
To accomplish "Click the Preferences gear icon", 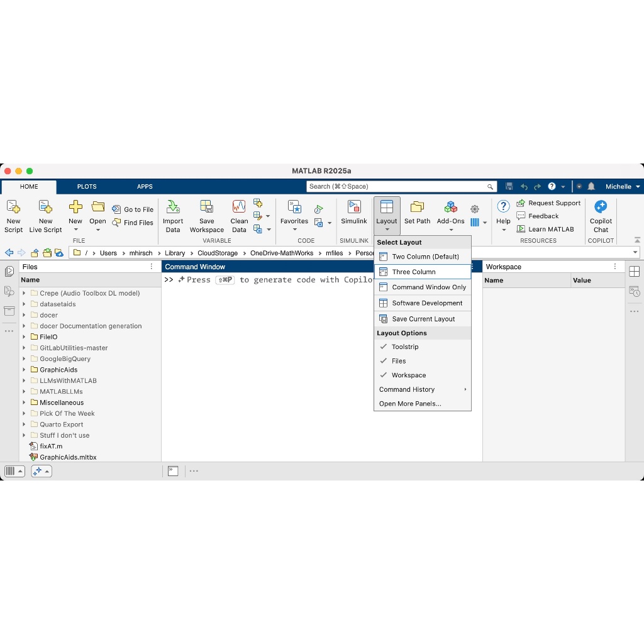I will pos(474,209).
